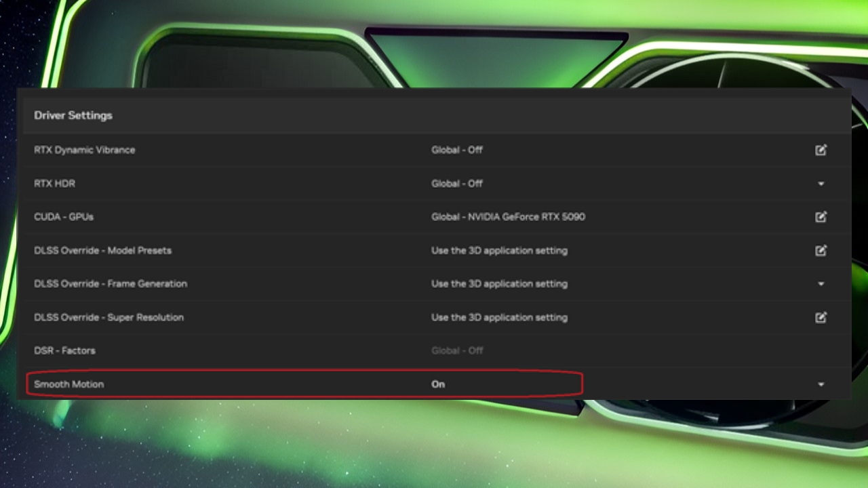Viewport: 868px width, 488px height.
Task: Click the Driver Settings heading
Action: point(73,115)
